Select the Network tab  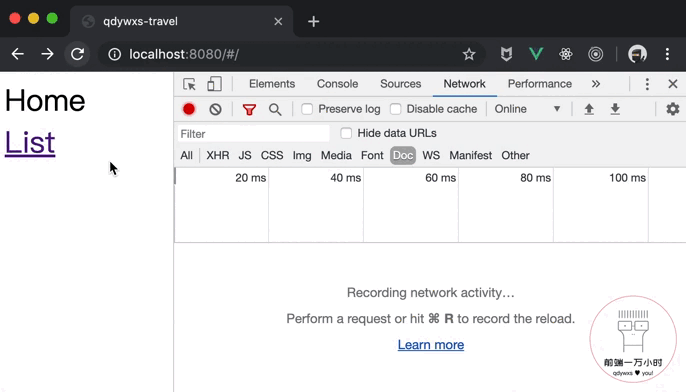tap(465, 84)
